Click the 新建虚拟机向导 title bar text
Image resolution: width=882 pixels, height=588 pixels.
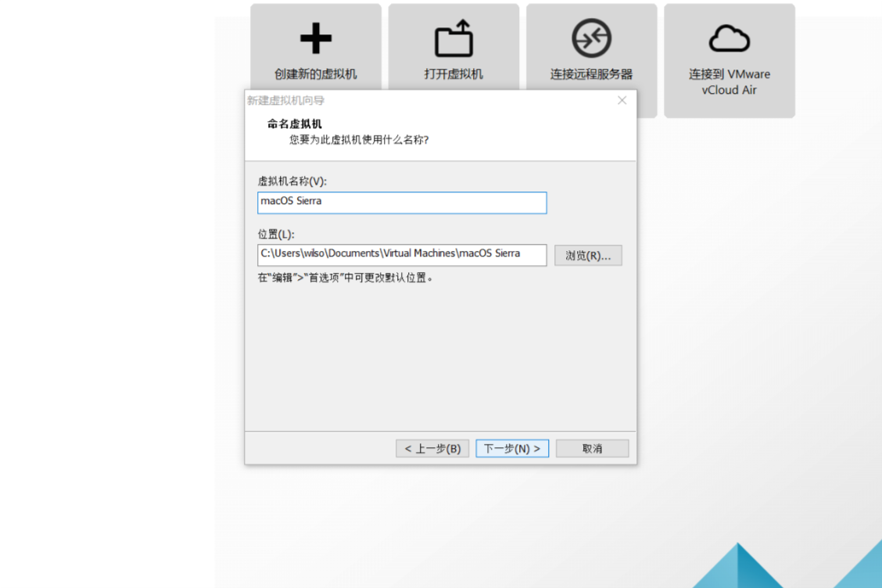(285, 100)
